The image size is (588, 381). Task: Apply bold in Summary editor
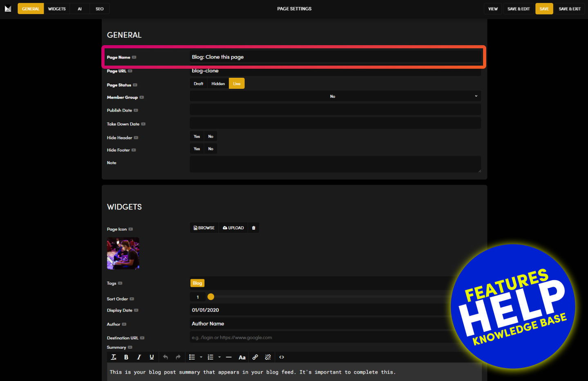(126, 357)
